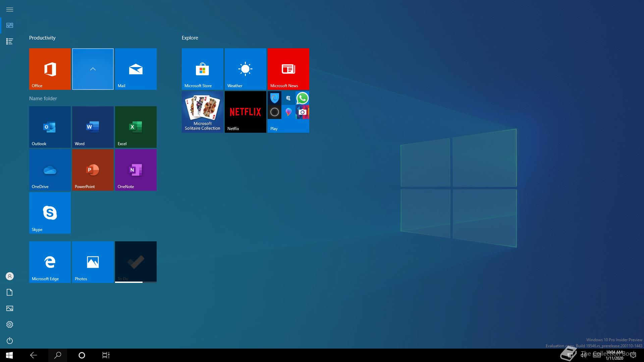
Task: Click the To Do tile being installed
Action: pyautogui.click(x=136, y=262)
